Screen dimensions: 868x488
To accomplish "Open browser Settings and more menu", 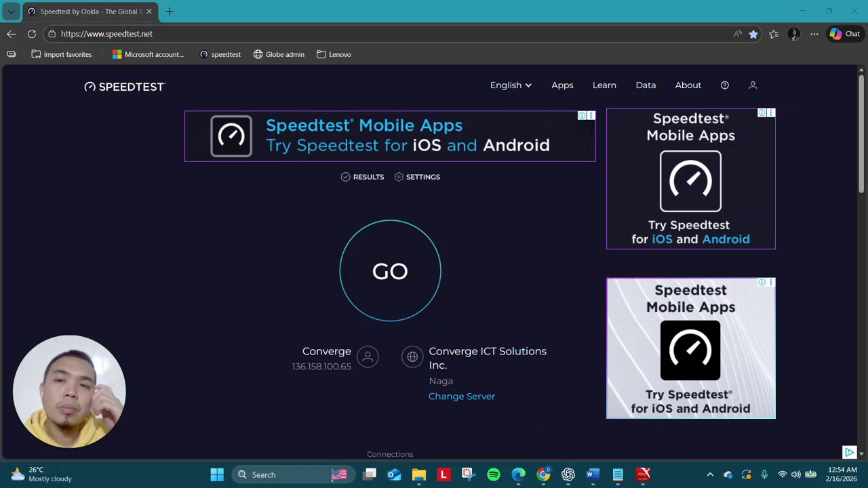I will [x=814, y=34].
